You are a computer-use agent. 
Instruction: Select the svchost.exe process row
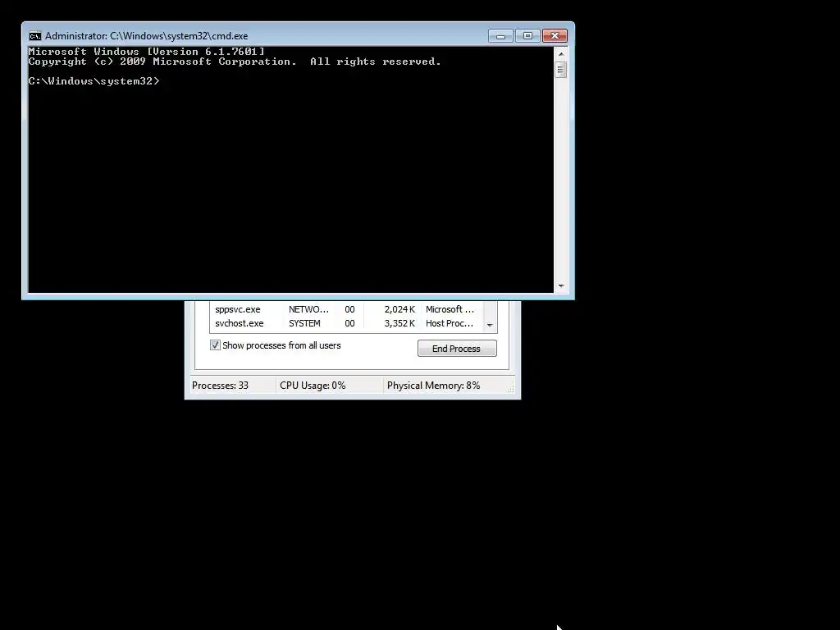347,323
